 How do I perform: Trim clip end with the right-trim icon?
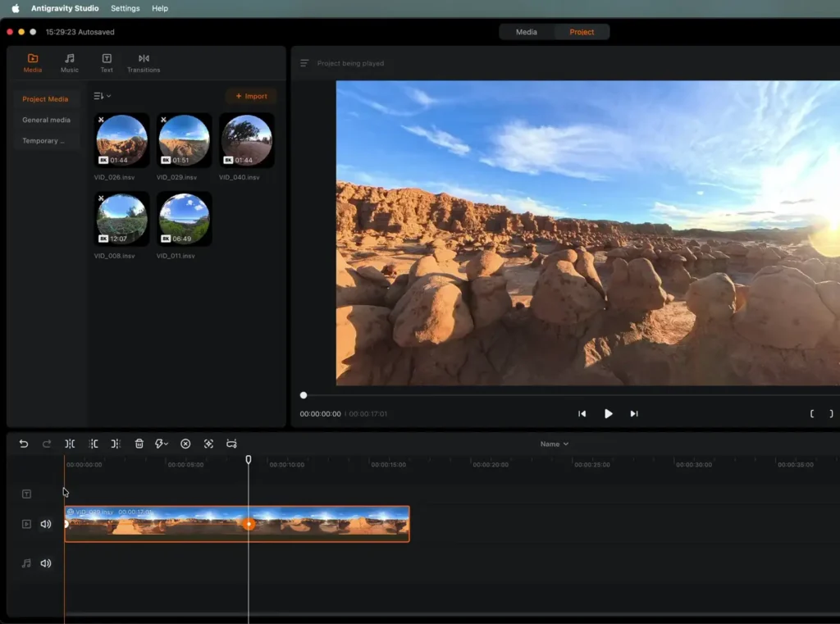click(116, 444)
